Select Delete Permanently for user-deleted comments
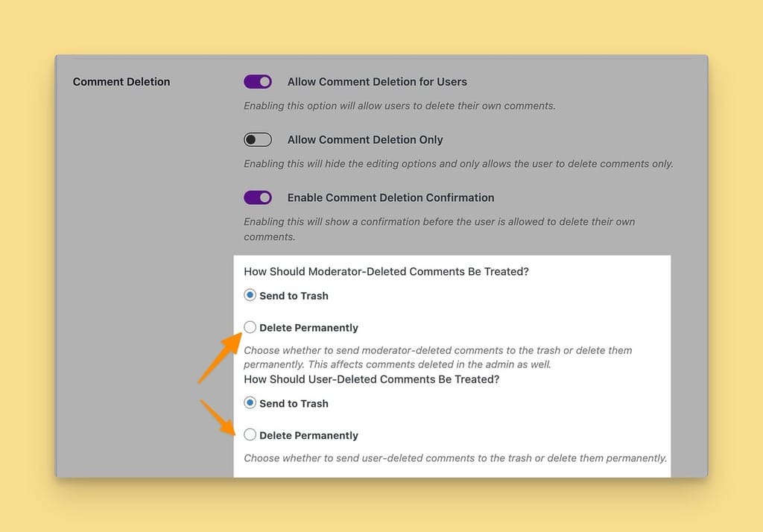The image size is (763, 532). click(x=250, y=434)
